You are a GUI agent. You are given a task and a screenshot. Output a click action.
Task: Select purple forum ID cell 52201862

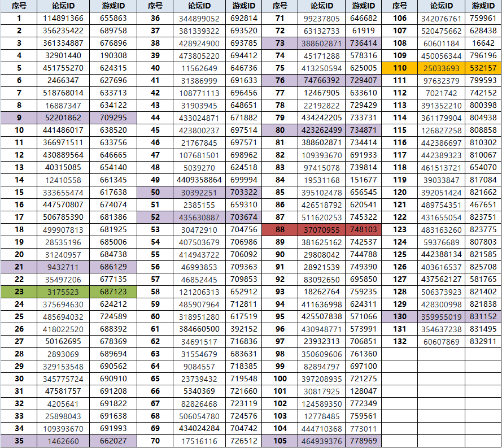[63, 118]
